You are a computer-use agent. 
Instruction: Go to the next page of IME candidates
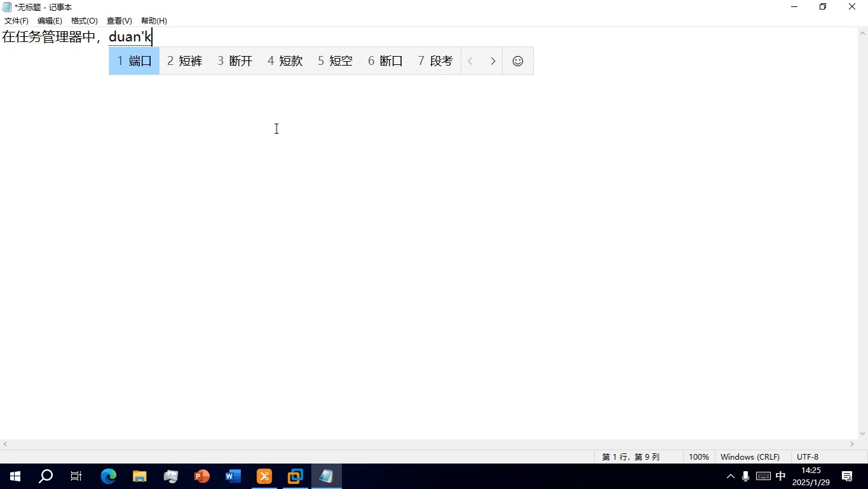(x=493, y=60)
